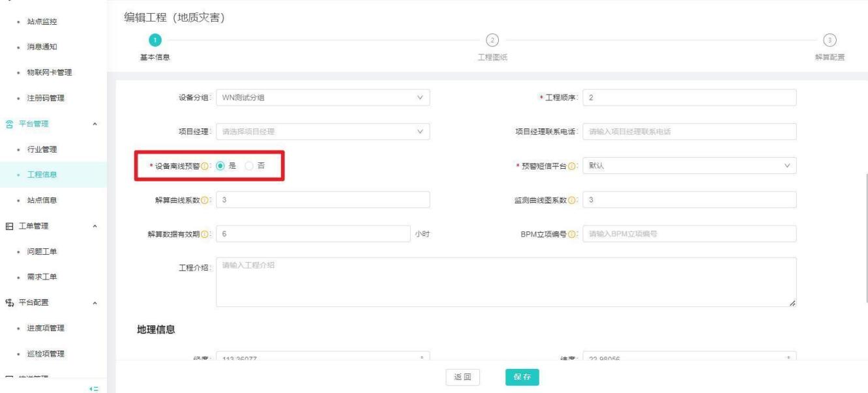Image resolution: width=868 pixels, height=393 pixels.
Task: Open the 项目经理 dropdown
Action: [322, 132]
